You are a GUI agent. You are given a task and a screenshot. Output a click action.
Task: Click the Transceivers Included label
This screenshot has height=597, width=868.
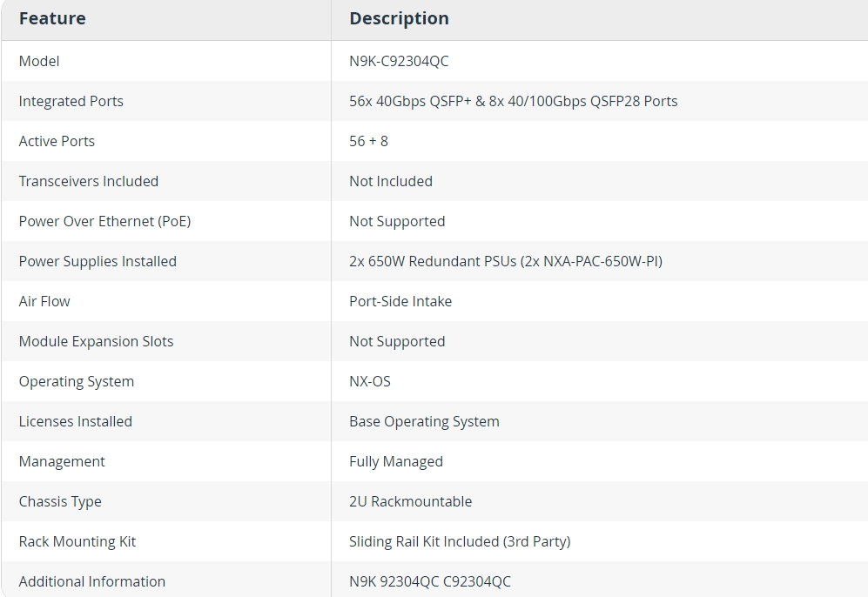(89, 181)
